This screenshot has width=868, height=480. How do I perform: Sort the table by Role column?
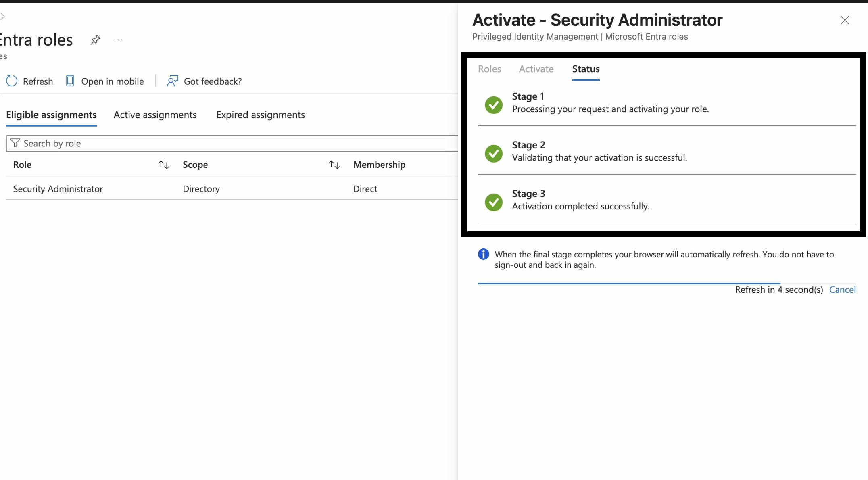163,165
